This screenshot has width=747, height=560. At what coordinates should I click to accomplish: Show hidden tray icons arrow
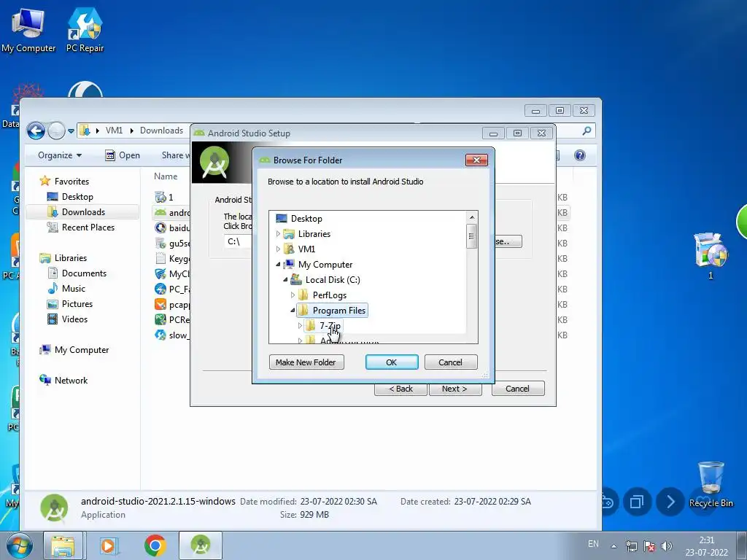click(614, 546)
